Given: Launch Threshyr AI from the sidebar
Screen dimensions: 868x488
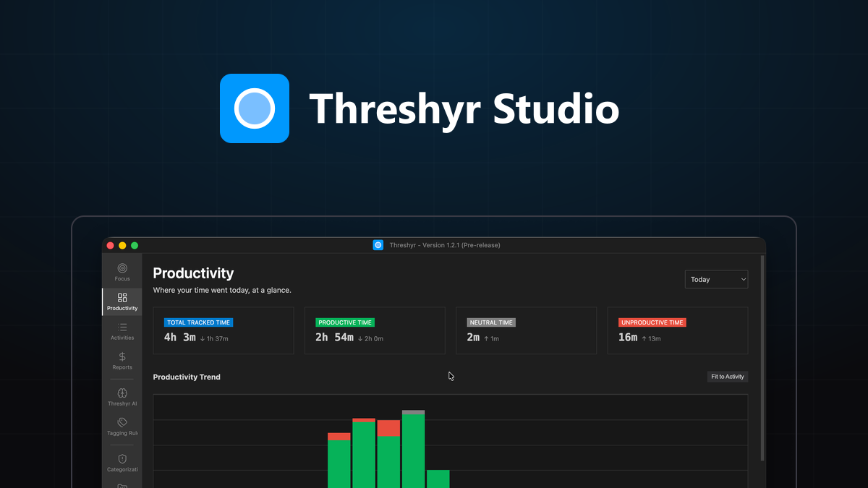Looking at the screenshot, I should click(122, 397).
